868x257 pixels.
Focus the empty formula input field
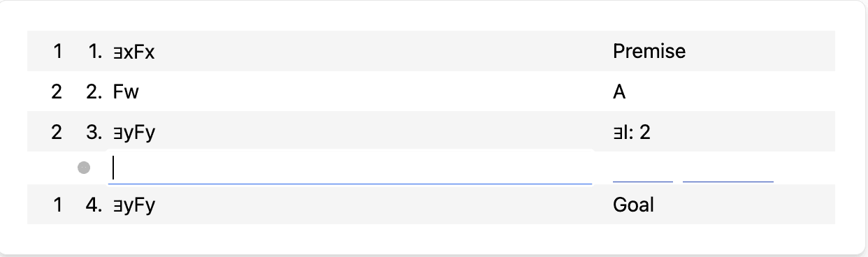coord(350,168)
